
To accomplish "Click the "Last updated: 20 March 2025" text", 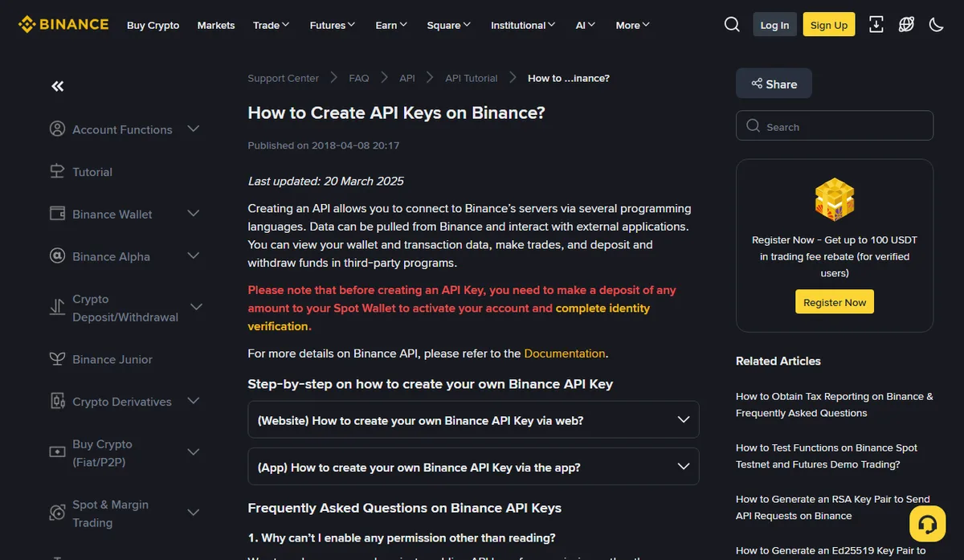I will coord(325,181).
